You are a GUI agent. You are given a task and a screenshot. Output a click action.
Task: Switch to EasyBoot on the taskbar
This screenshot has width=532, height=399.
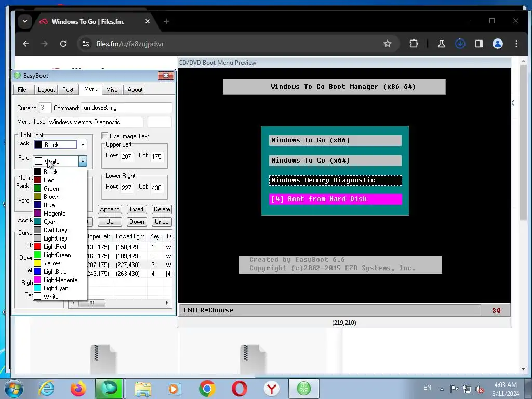[x=303, y=389]
